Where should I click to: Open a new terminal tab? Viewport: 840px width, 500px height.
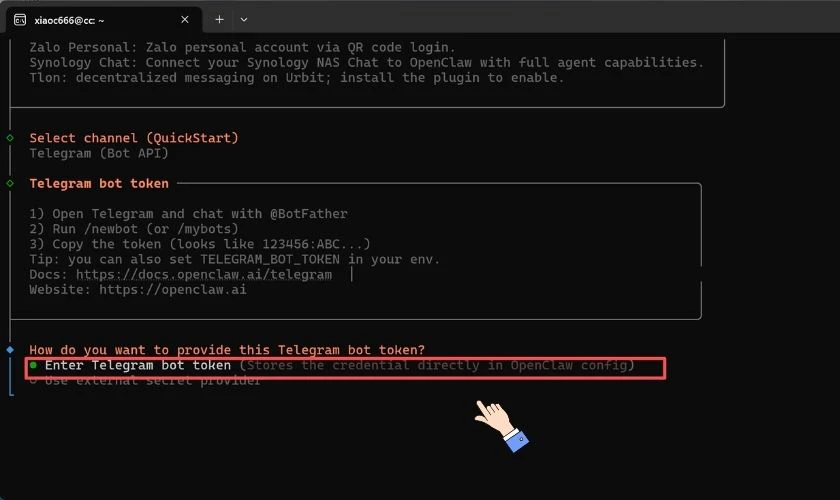point(220,19)
